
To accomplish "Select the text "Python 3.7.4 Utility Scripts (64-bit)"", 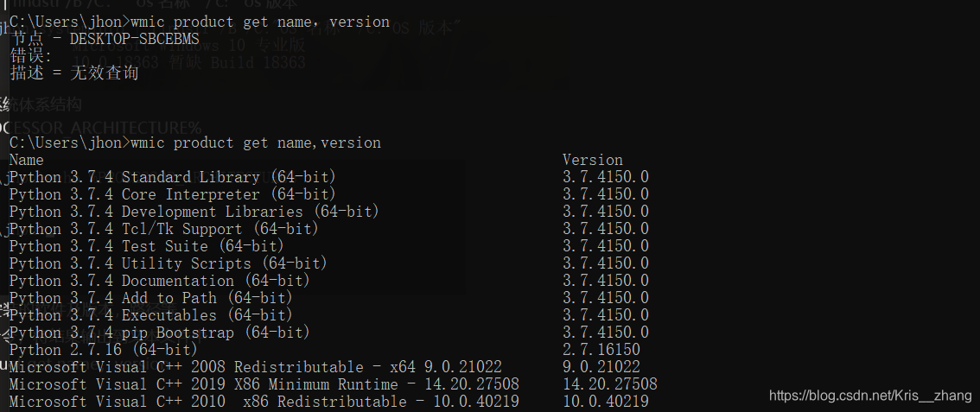I will point(169,263).
